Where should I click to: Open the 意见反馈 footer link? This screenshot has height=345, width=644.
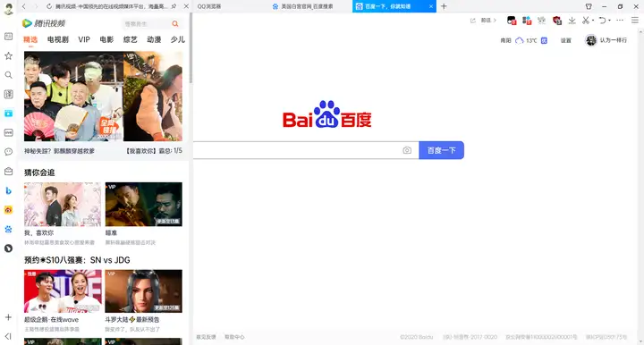point(206,337)
